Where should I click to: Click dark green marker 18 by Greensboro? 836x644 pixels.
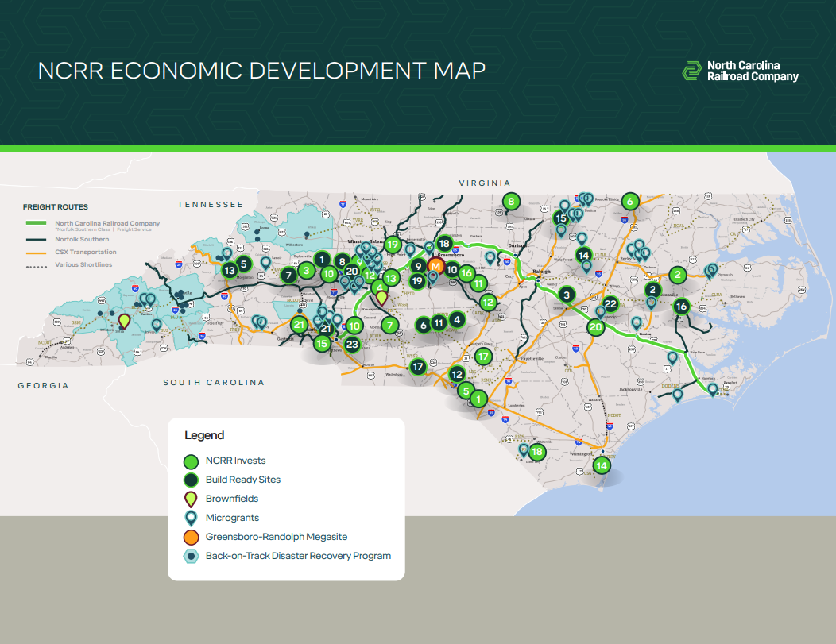point(444,244)
